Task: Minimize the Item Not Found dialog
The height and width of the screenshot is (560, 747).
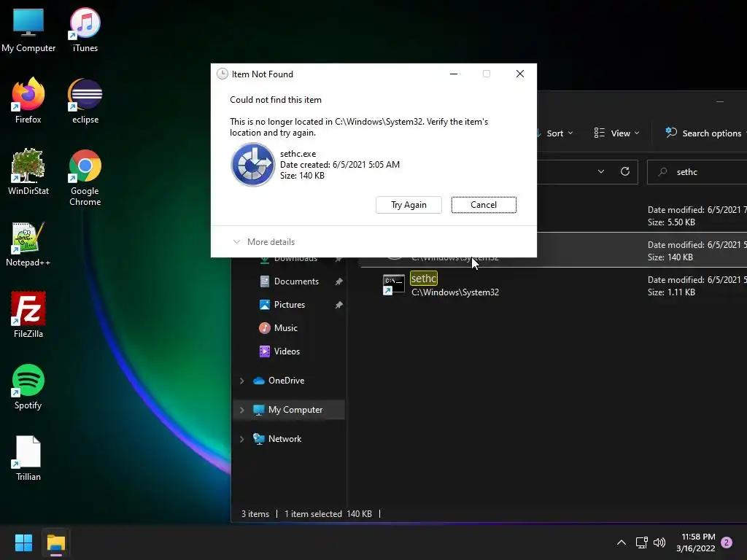Action: point(454,74)
